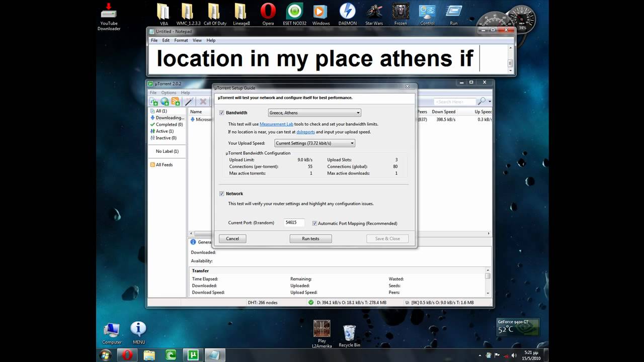Open the Your Upload Speed dropdown

point(314,143)
